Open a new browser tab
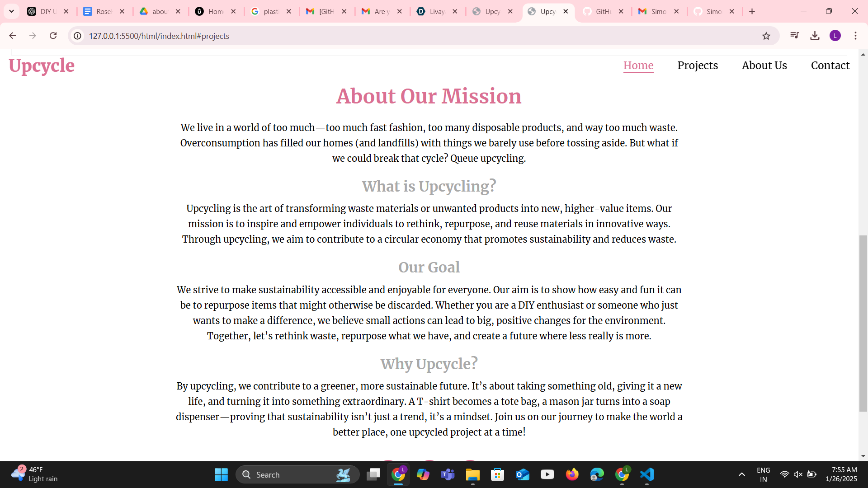Viewport: 868px width, 488px height. (x=752, y=11)
